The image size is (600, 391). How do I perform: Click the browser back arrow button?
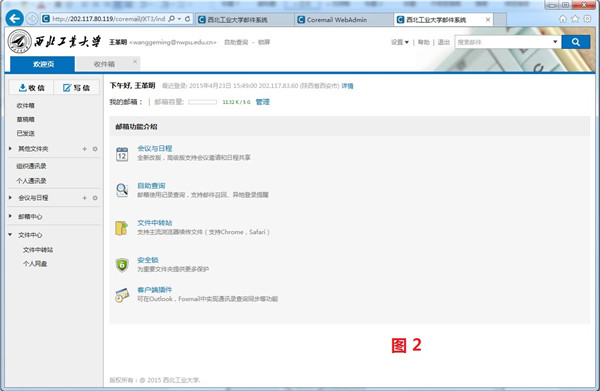coord(15,18)
